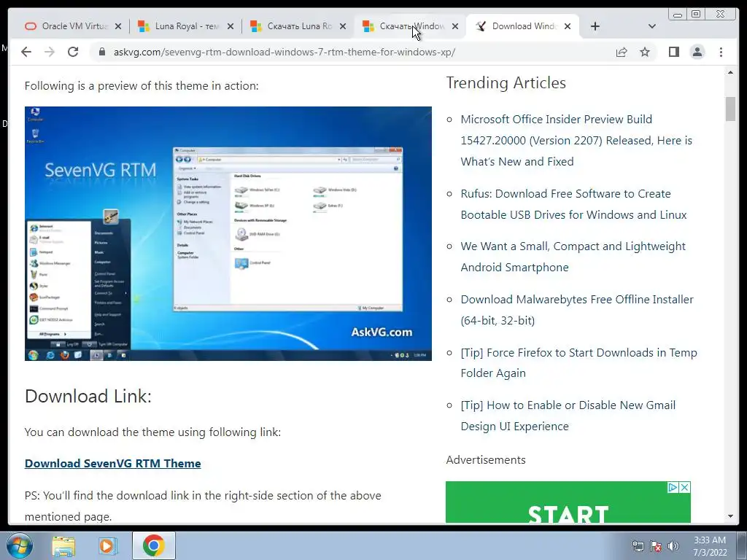Click the forward navigation arrow
This screenshot has width=747, height=560.
(x=50, y=52)
